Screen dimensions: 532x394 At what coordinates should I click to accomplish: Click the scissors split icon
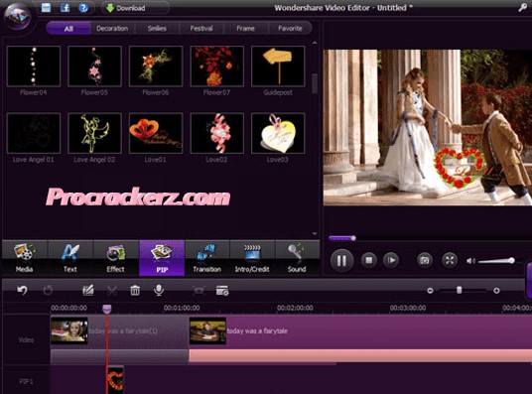(112, 291)
